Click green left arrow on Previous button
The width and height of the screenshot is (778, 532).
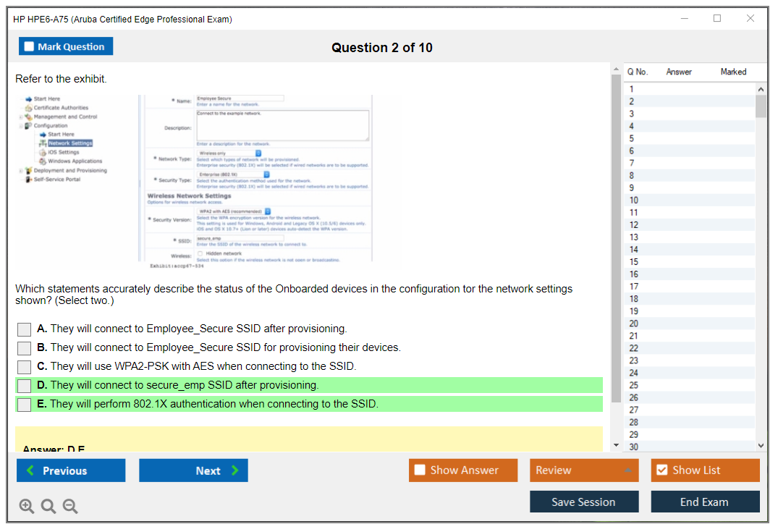(x=30, y=470)
